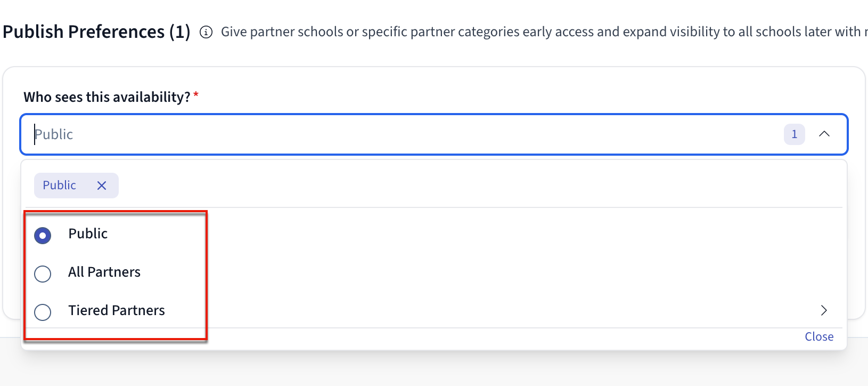Click the Public tag chip label
Viewport: 868px width, 386px height.
60,186
